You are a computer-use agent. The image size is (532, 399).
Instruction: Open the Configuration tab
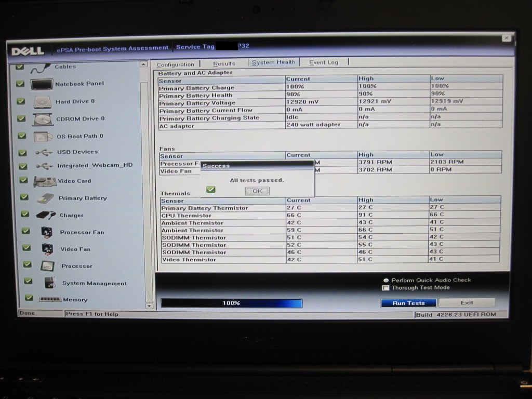[176, 64]
